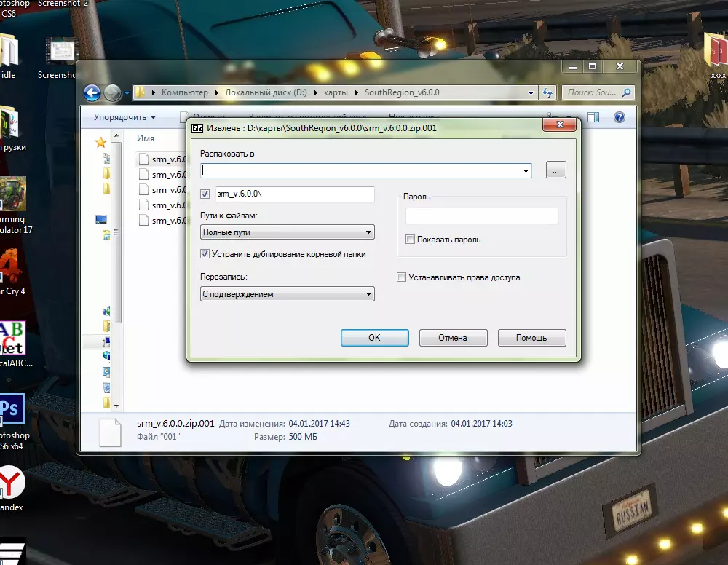Open the xxxx folder on the desktop
Screen dimensions: 728x565
[717, 55]
